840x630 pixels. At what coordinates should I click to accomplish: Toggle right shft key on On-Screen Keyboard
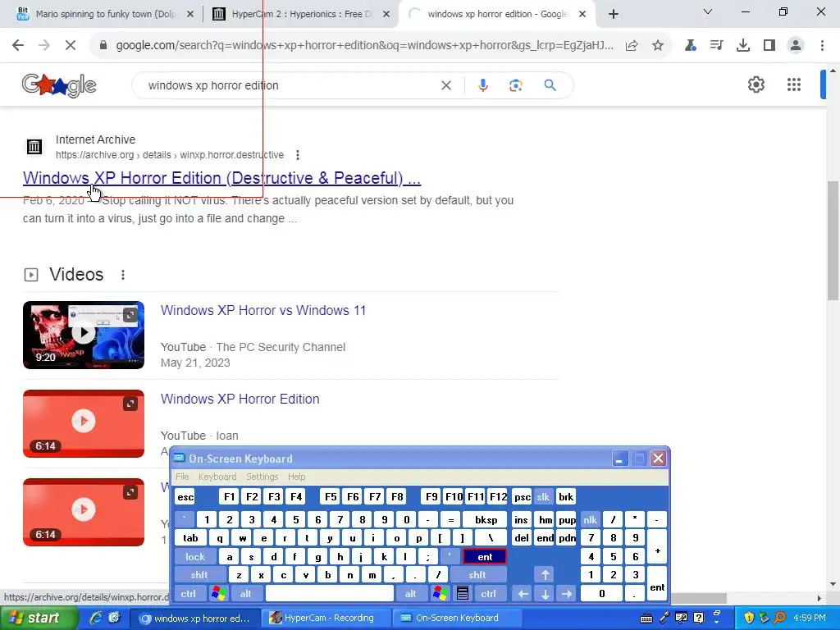click(x=478, y=575)
